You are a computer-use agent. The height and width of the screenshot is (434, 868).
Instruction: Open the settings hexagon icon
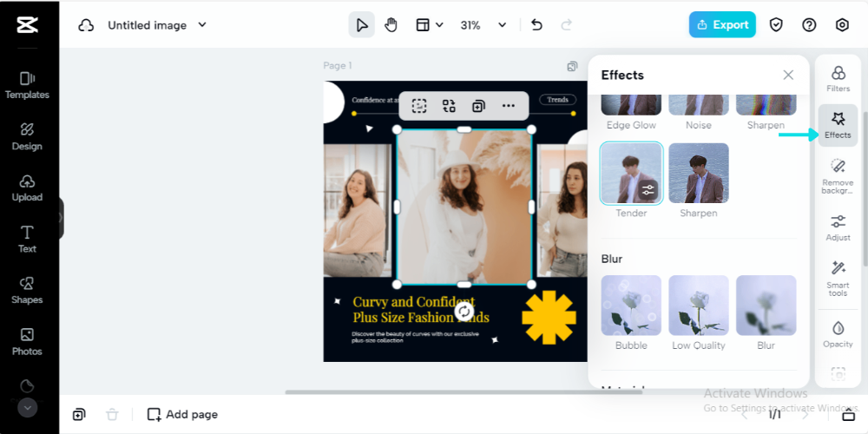click(x=842, y=25)
